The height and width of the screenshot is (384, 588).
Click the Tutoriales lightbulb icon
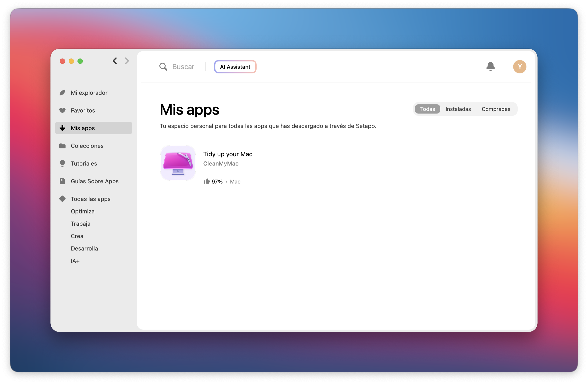coord(62,163)
